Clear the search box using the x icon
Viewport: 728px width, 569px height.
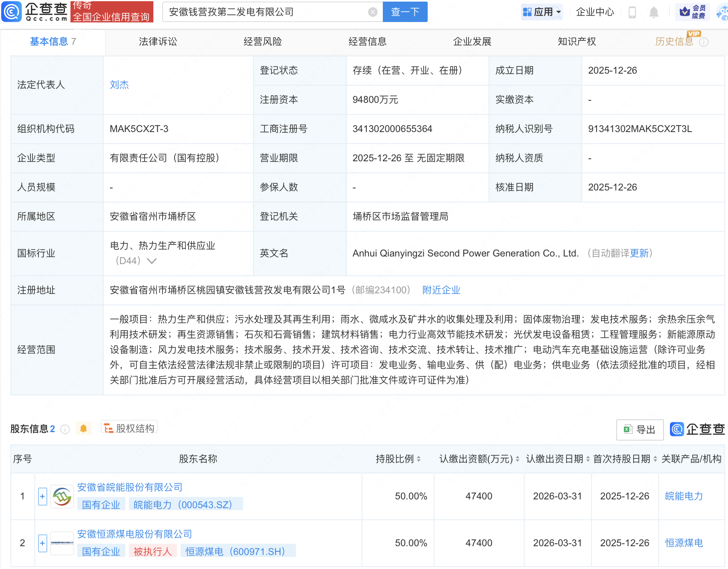point(373,12)
